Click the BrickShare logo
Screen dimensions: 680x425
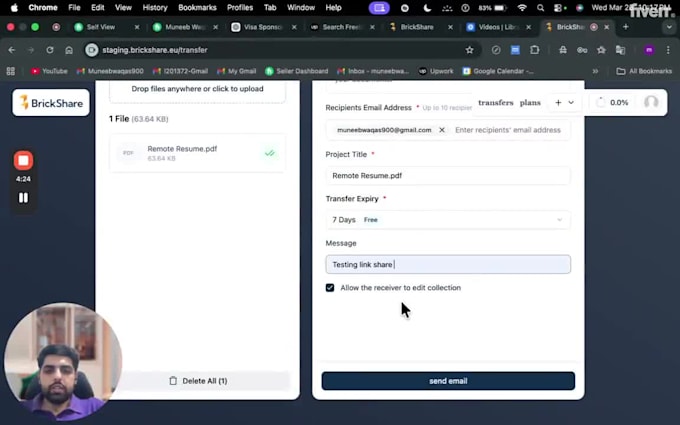[51, 103]
